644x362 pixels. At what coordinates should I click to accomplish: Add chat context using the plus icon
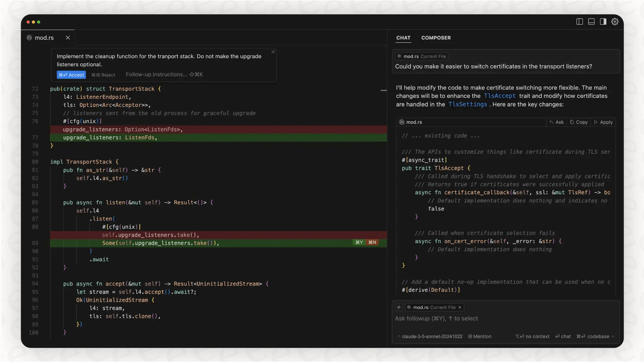click(x=399, y=307)
